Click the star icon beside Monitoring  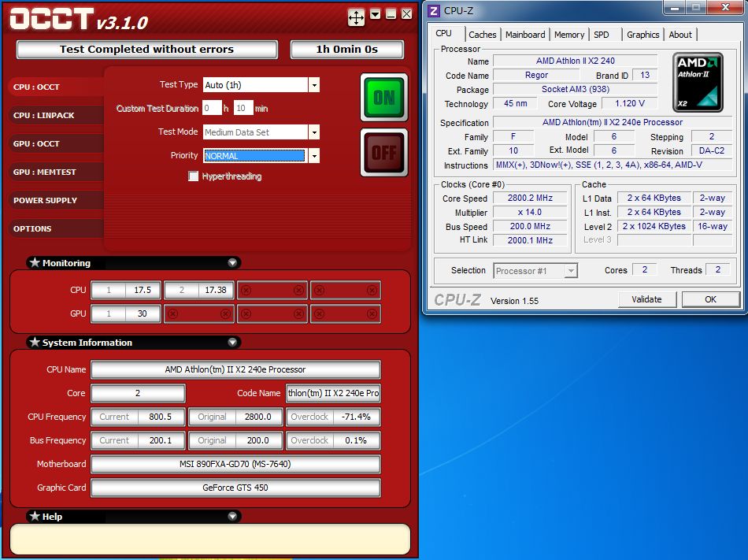[x=35, y=262]
